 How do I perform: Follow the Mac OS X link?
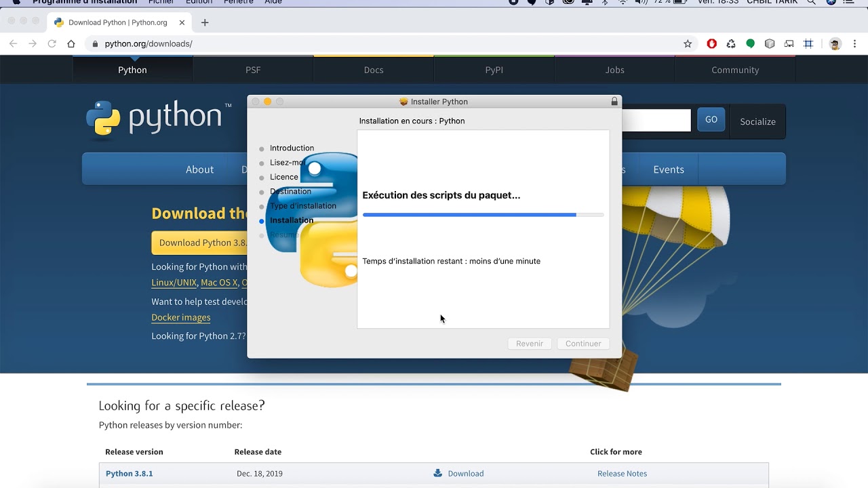point(219,283)
